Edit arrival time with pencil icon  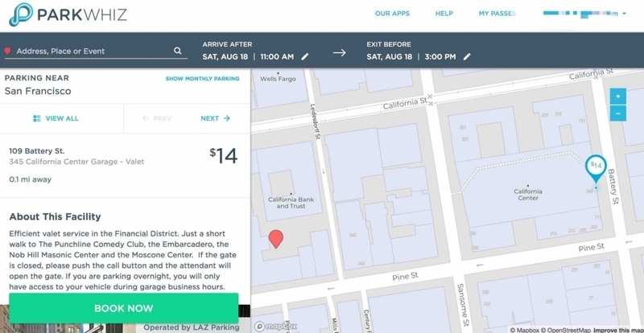click(x=305, y=56)
